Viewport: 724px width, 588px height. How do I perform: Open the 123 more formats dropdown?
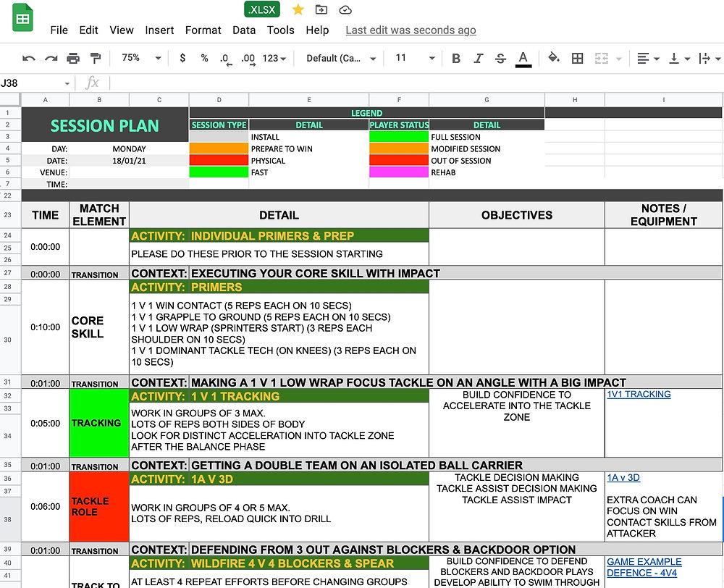[274, 58]
